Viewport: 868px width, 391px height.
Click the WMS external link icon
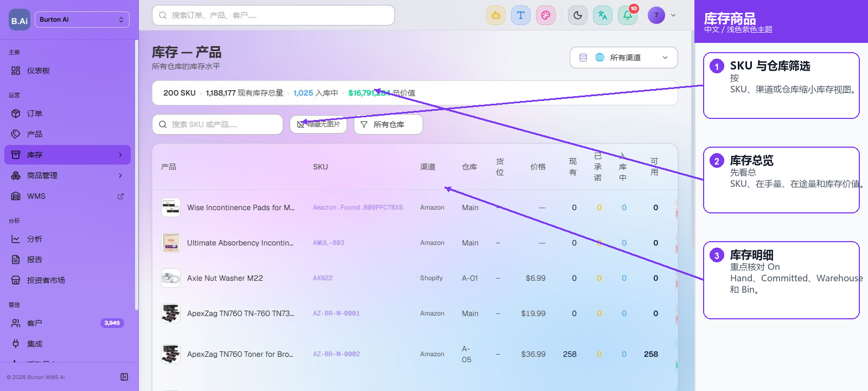tap(120, 196)
